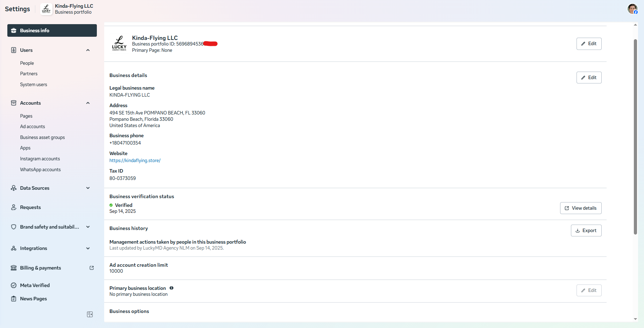Click the Business options heading
Screen dimensions: 644x328
129,311
